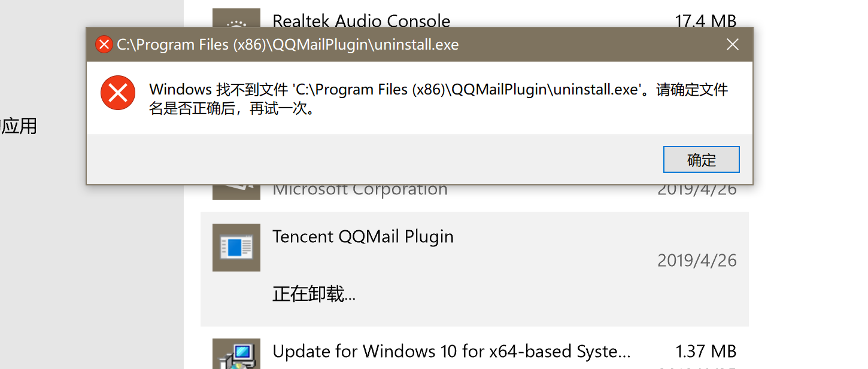The height and width of the screenshot is (369, 868).
Task: Click the dialog title path text uninstall.exe
Action: tap(287, 45)
